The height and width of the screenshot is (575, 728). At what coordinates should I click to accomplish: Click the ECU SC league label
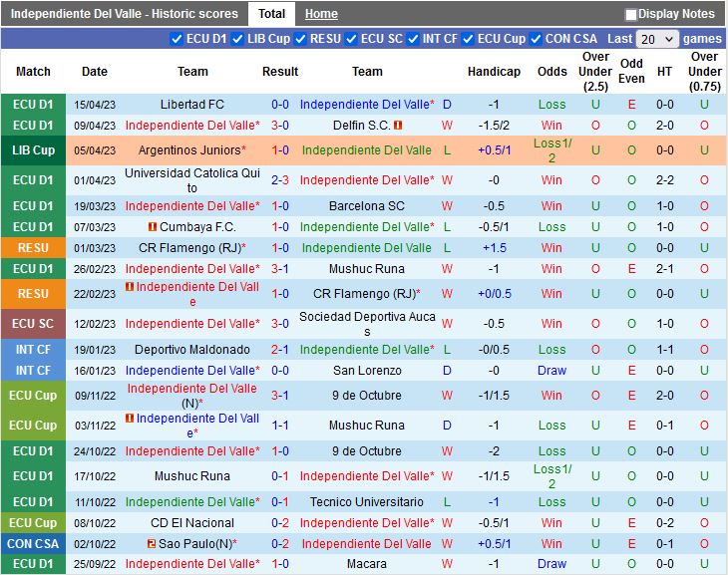tap(34, 324)
